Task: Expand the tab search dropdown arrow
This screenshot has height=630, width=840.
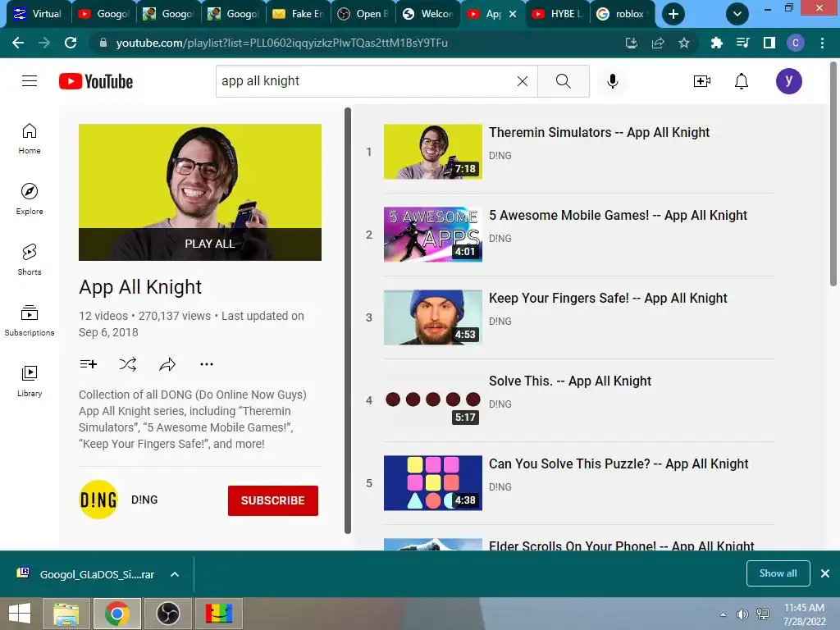Action: (x=737, y=14)
